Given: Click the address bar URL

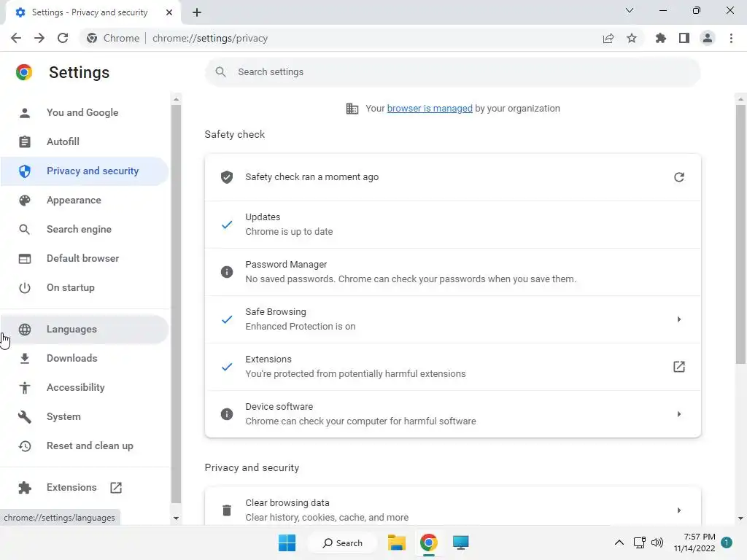Looking at the screenshot, I should pyautogui.click(x=210, y=38).
